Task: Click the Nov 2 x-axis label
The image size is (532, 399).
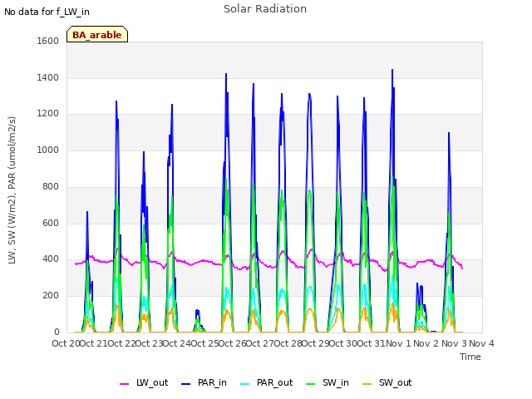Action: point(426,343)
